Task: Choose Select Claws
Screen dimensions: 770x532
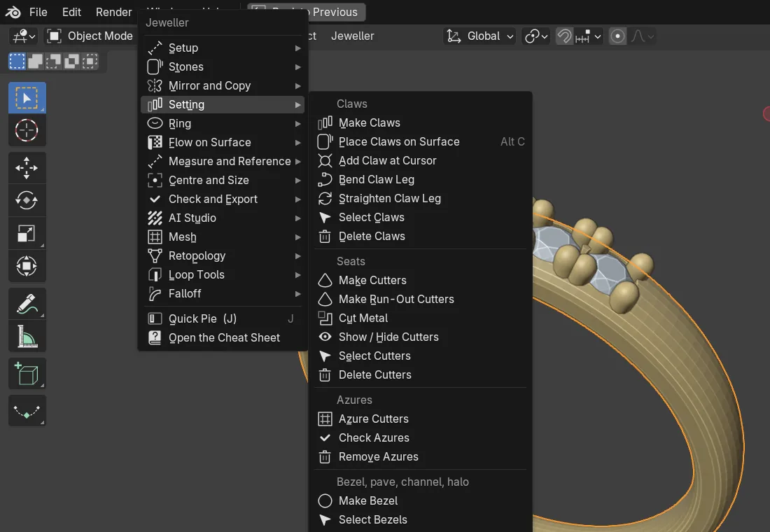Action: point(421,217)
